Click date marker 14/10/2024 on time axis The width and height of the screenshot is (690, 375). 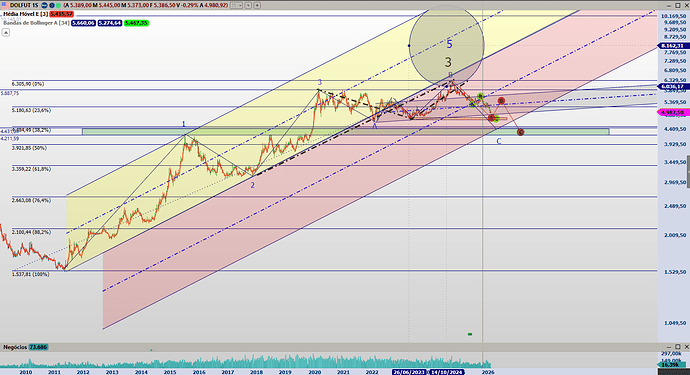click(447, 372)
